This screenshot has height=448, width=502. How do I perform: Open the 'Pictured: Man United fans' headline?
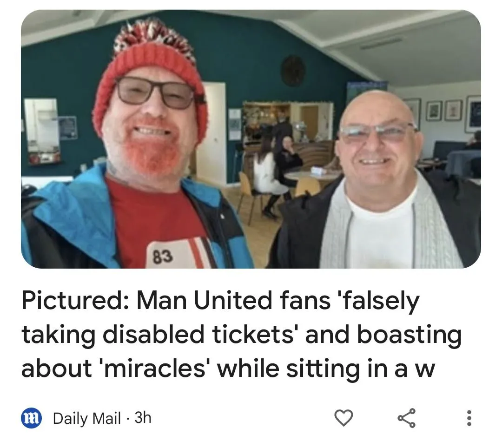pyautogui.click(x=242, y=335)
